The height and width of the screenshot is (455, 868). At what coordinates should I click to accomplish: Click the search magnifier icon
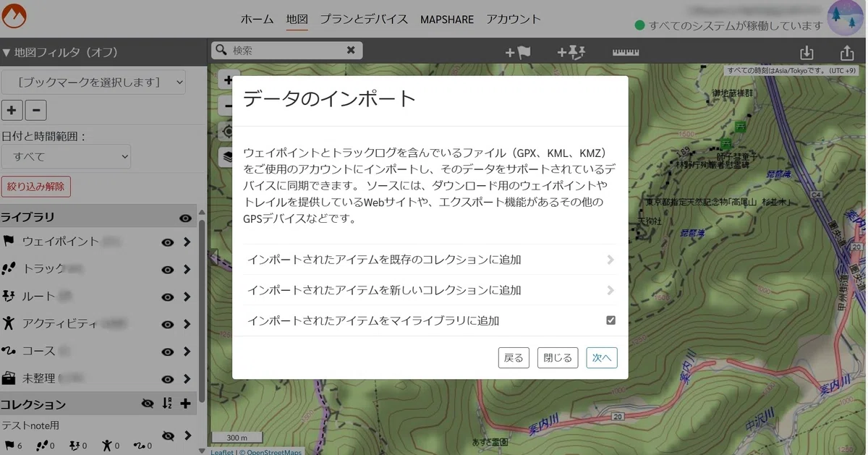(x=221, y=51)
